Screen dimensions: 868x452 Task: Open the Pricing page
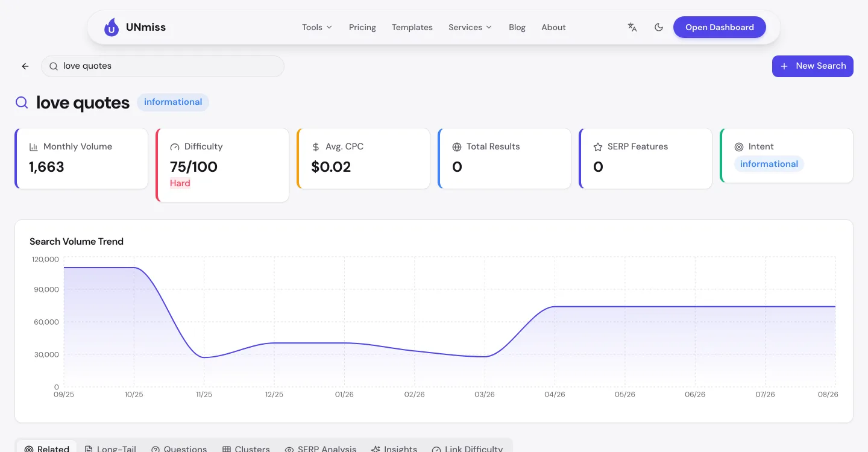click(362, 27)
